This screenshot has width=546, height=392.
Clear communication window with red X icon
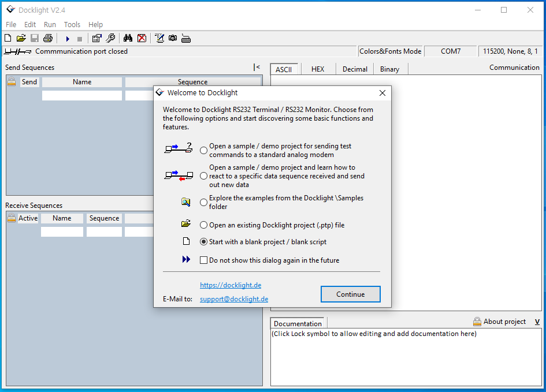tap(142, 39)
